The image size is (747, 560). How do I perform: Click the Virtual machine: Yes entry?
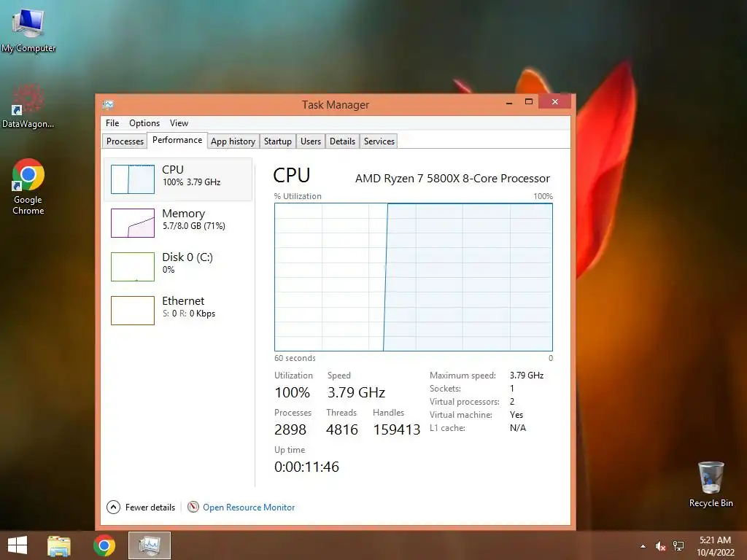coord(477,415)
